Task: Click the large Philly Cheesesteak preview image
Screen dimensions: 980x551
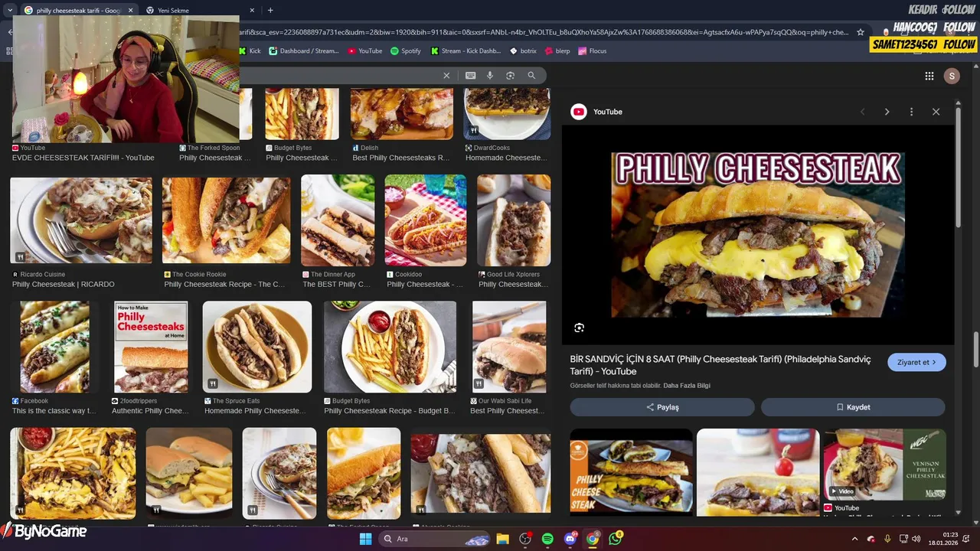Action: 758,235
